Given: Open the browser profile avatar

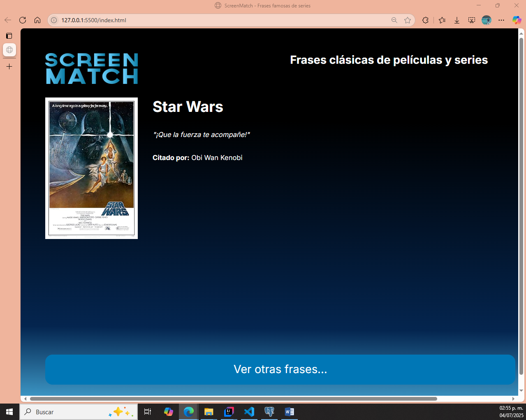Looking at the screenshot, I should 487,20.
